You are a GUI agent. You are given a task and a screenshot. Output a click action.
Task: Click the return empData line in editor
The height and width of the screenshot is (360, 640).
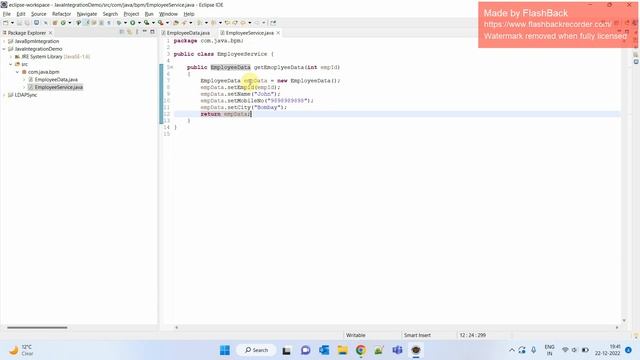[x=226, y=114]
